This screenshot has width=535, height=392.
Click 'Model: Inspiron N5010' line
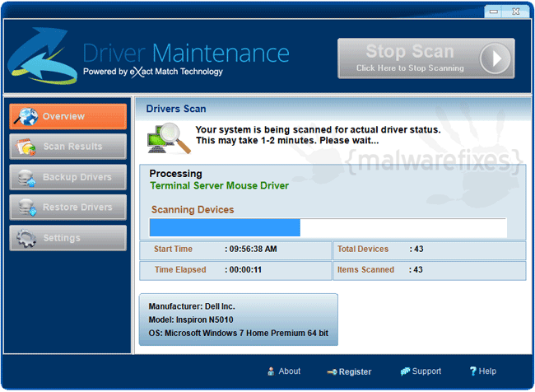191,320
